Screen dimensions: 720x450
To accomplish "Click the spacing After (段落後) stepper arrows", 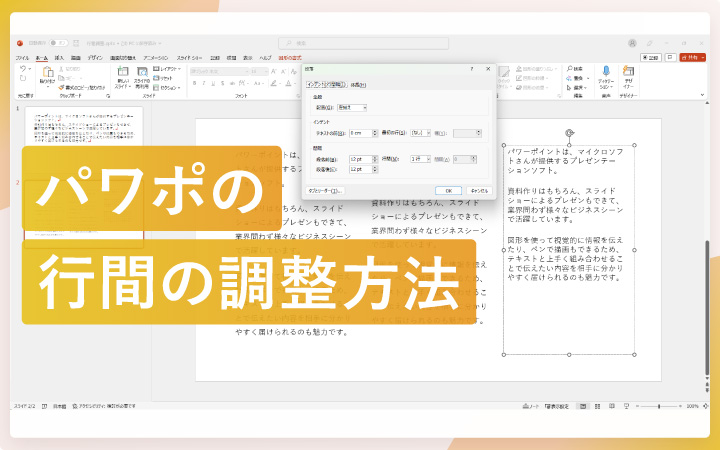I will click(375, 169).
